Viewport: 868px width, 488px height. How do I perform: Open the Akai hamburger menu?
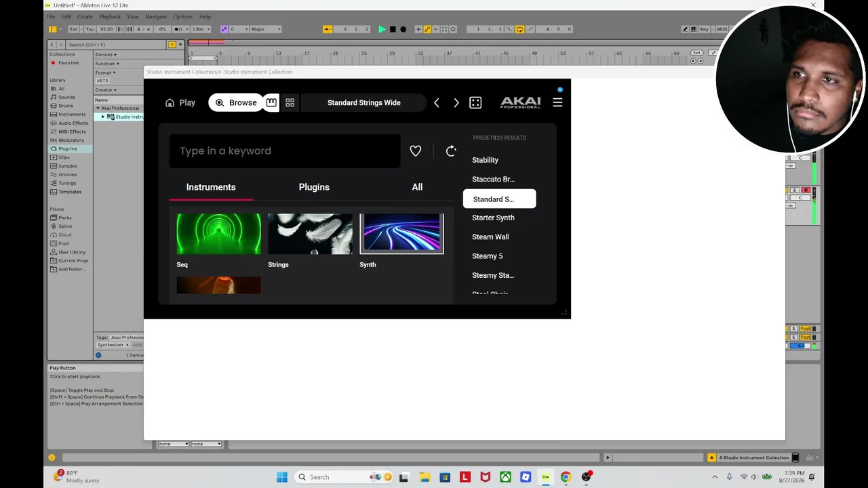(x=557, y=102)
